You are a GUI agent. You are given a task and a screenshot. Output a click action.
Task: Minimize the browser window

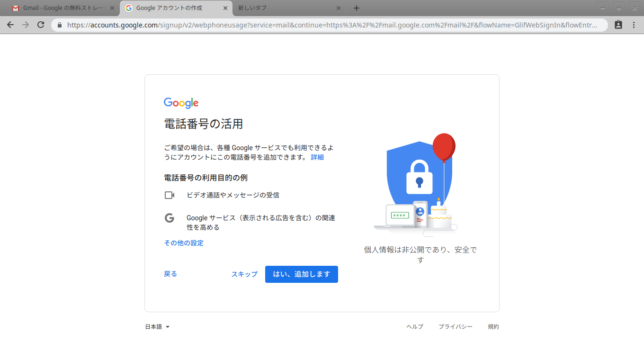603,8
